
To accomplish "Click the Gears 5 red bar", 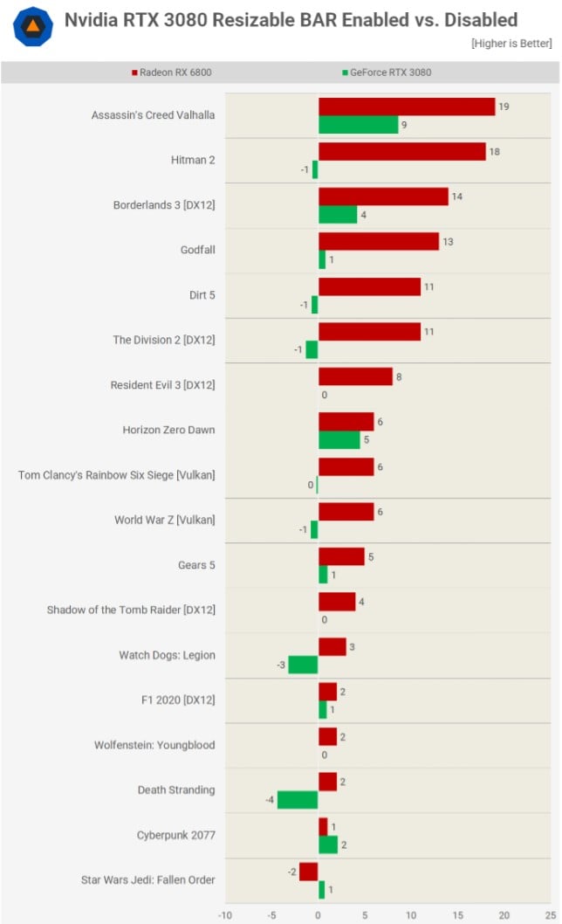I will point(341,556).
